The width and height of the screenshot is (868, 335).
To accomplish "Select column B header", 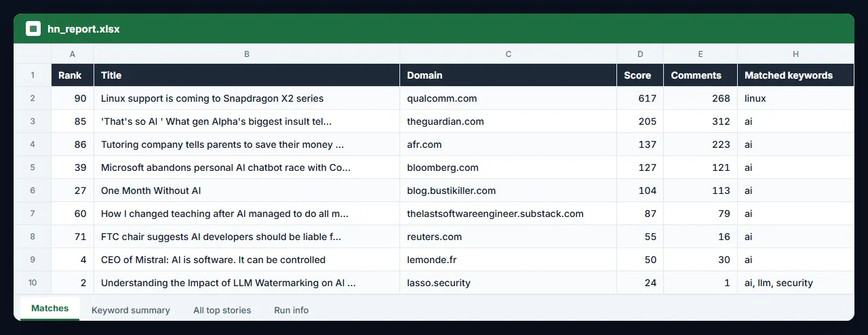I will point(247,54).
